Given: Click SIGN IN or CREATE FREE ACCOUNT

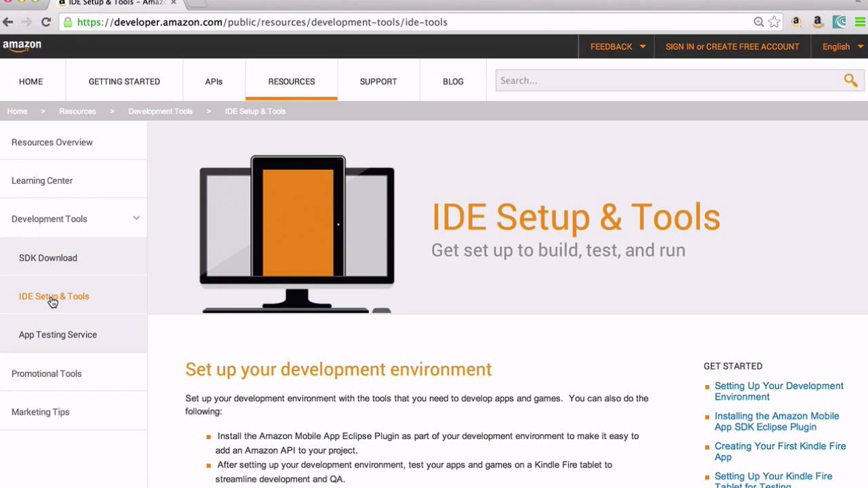Looking at the screenshot, I should point(732,47).
